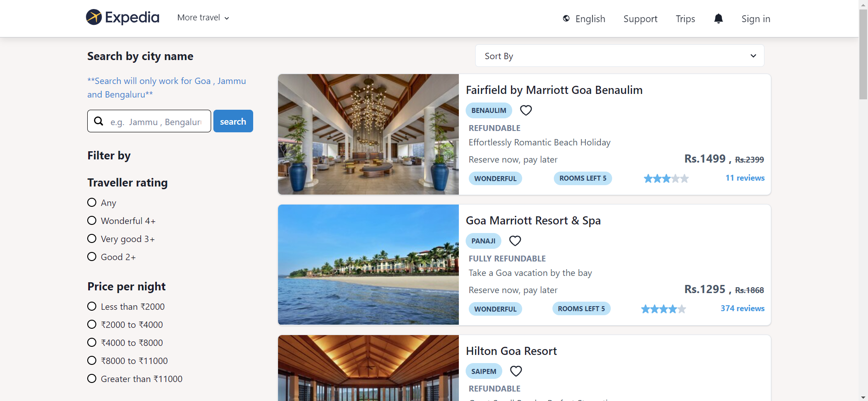Click the globe language icon
The width and height of the screenshot is (868, 401).
point(566,19)
